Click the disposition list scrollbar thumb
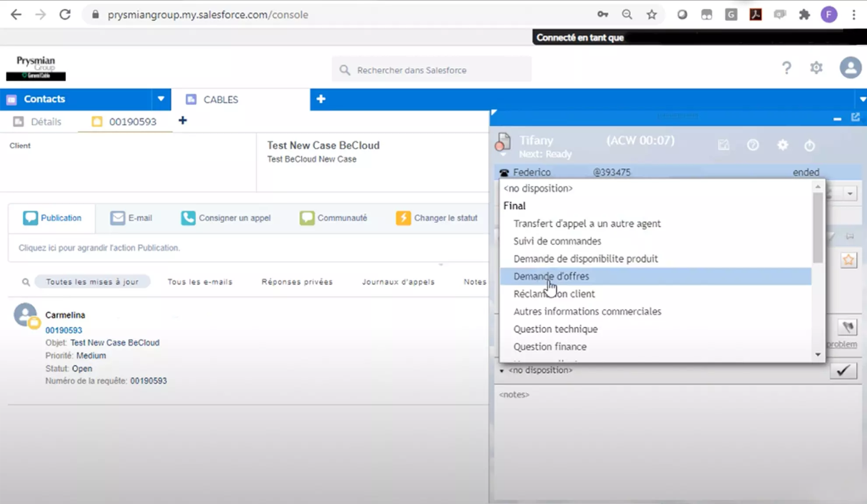Viewport: 867px width, 504px height. coord(818,228)
